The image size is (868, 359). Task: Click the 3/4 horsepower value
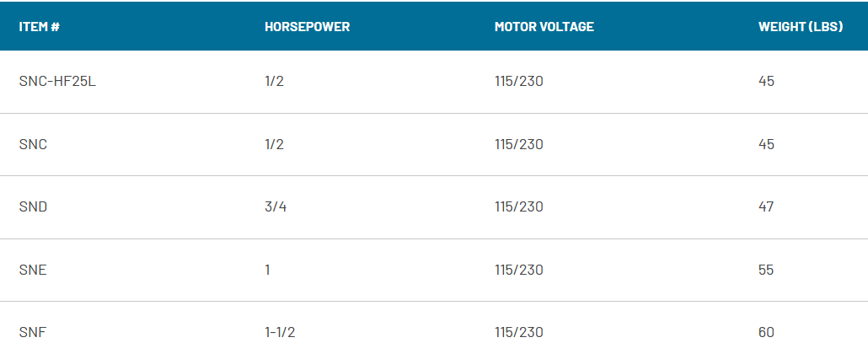click(x=275, y=207)
